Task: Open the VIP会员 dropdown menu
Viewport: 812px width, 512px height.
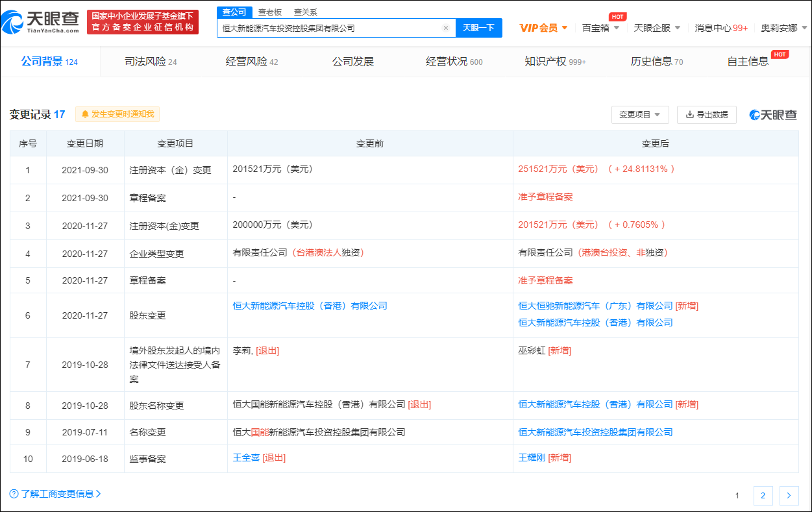Action: [544, 28]
